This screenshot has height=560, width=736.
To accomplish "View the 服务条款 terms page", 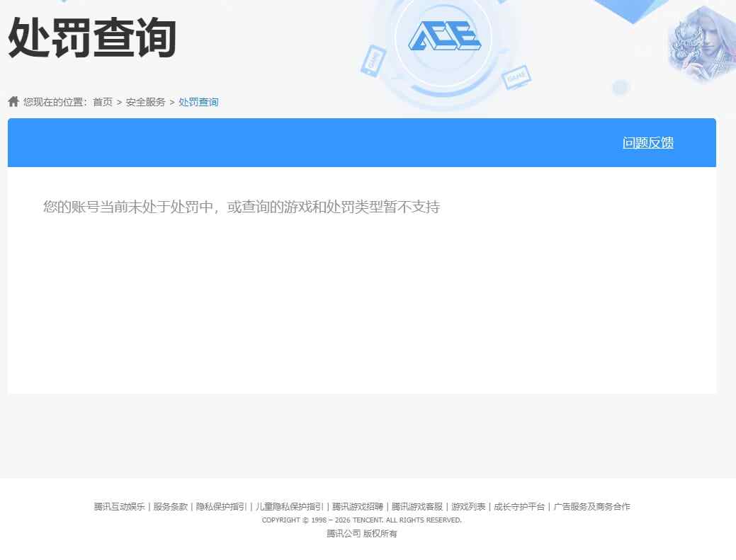I will pos(170,507).
